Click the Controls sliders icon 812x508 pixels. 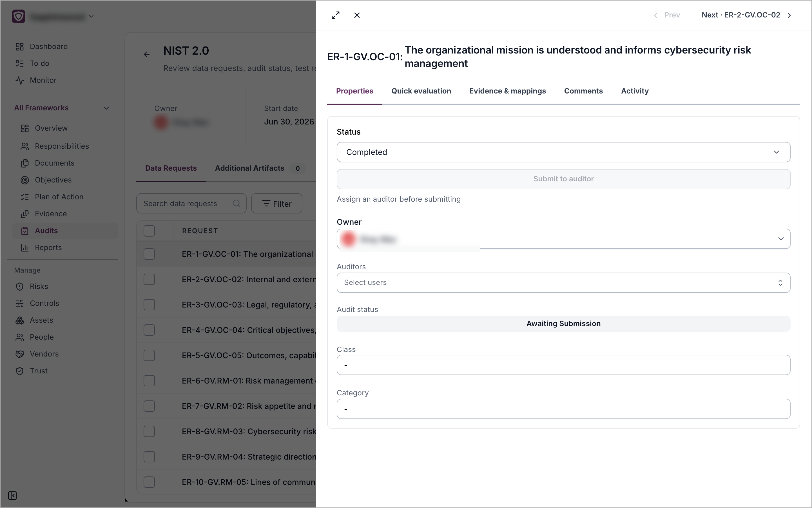(19, 303)
